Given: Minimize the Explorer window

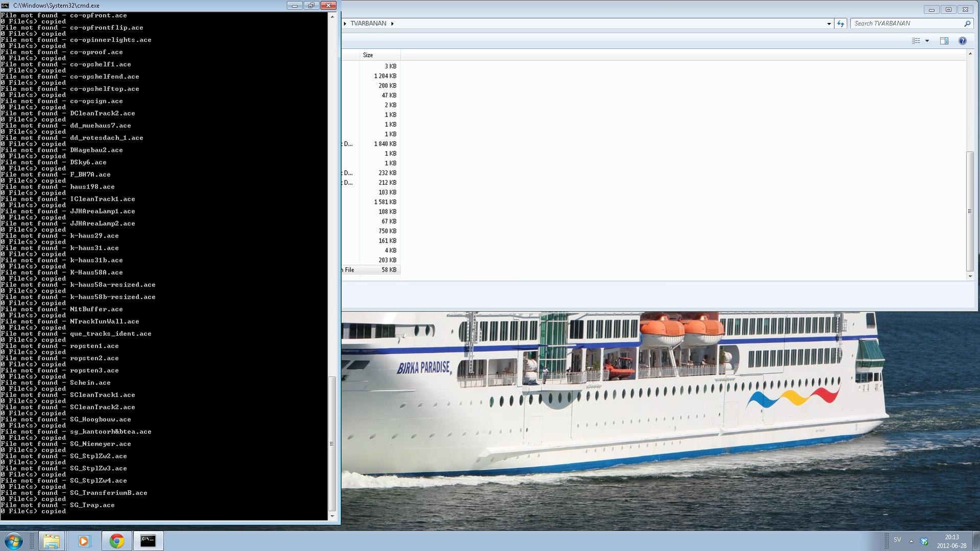Looking at the screenshot, I should point(931,10).
